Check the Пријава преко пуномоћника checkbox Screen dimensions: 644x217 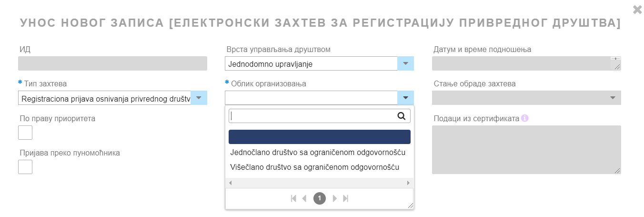pyautogui.click(x=25, y=167)
